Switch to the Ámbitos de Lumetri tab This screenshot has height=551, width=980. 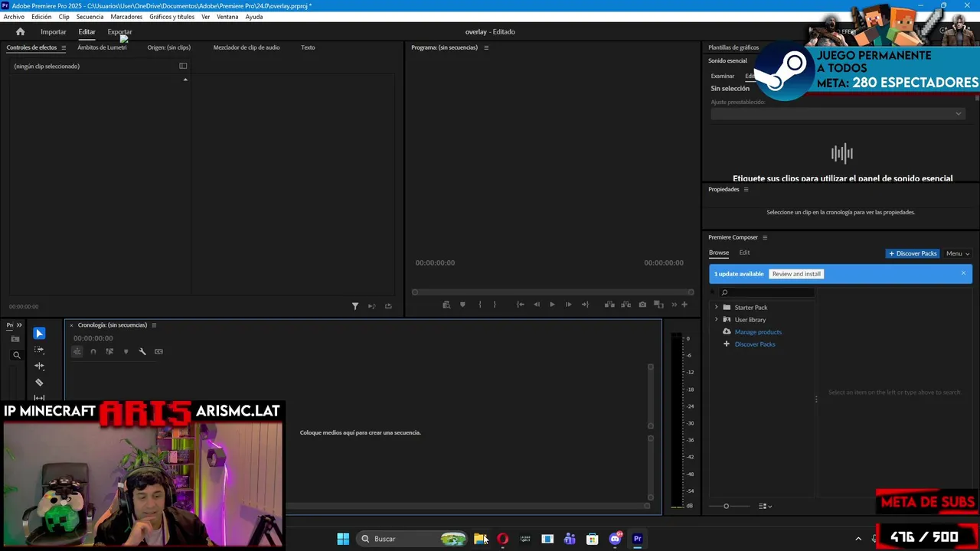(x=102, y=47)
